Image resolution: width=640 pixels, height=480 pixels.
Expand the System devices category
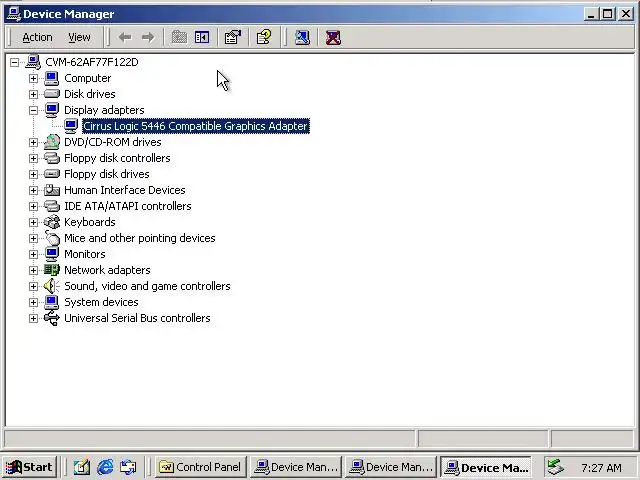pos(33,302)
